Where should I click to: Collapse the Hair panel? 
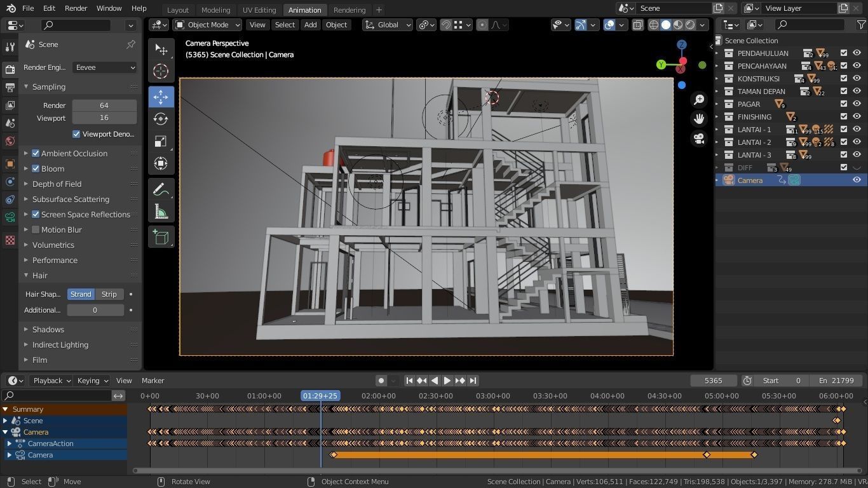pos(40,275)
